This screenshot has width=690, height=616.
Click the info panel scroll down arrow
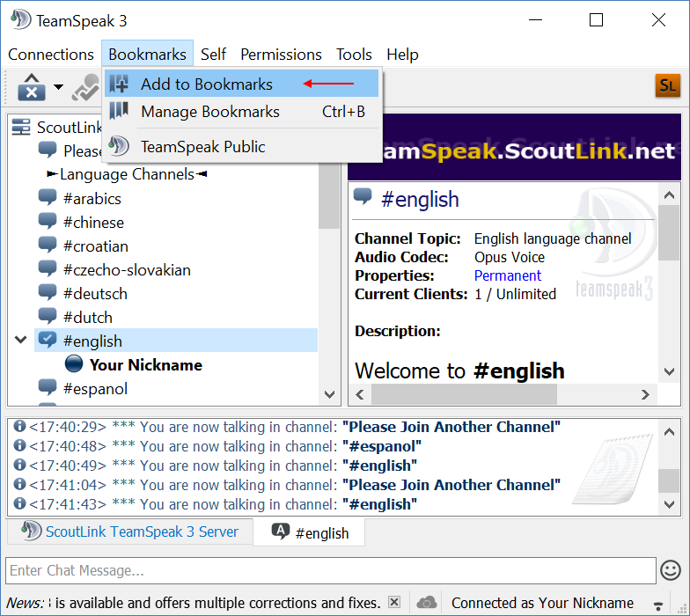pos(669,371)
